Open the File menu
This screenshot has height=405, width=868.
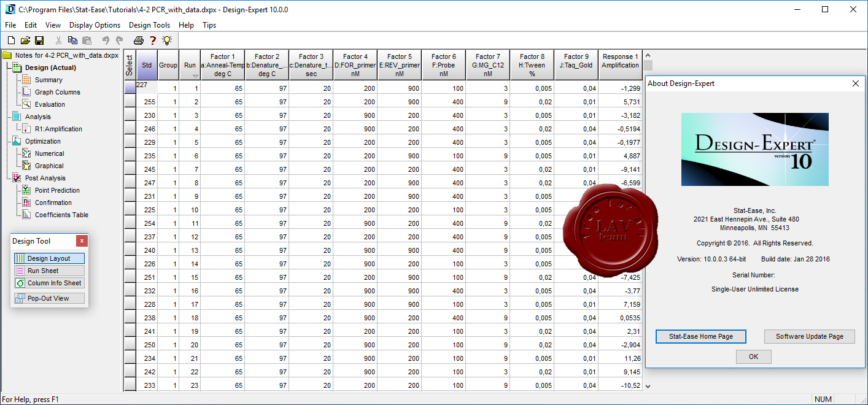pyautogui.click(x=10, y=25)
